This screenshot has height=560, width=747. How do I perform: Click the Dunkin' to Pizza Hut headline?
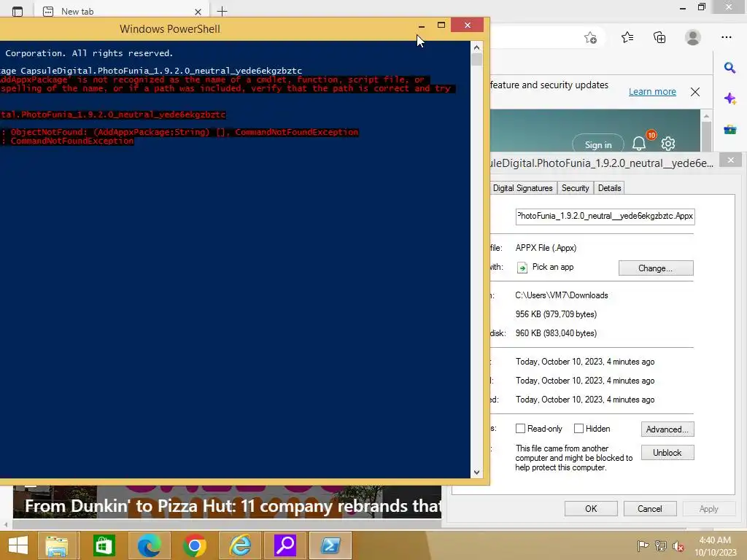(x=233, y=506)
